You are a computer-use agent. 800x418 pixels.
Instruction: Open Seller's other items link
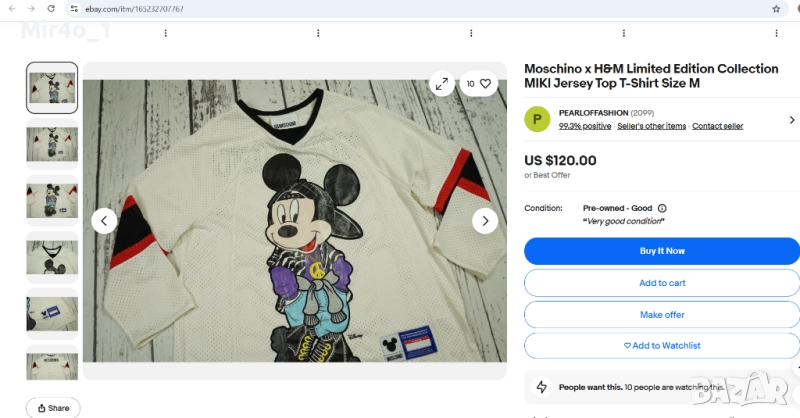click(651, 126)
